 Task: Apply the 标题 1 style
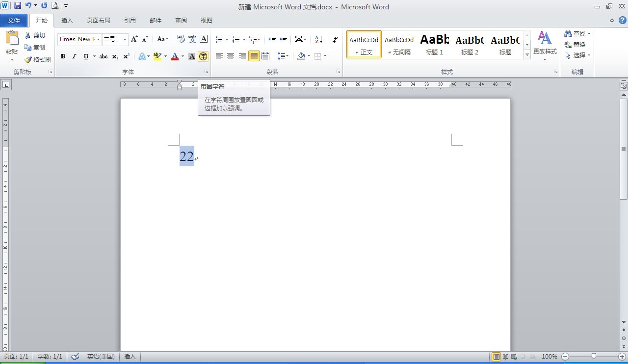pos(434,44)
